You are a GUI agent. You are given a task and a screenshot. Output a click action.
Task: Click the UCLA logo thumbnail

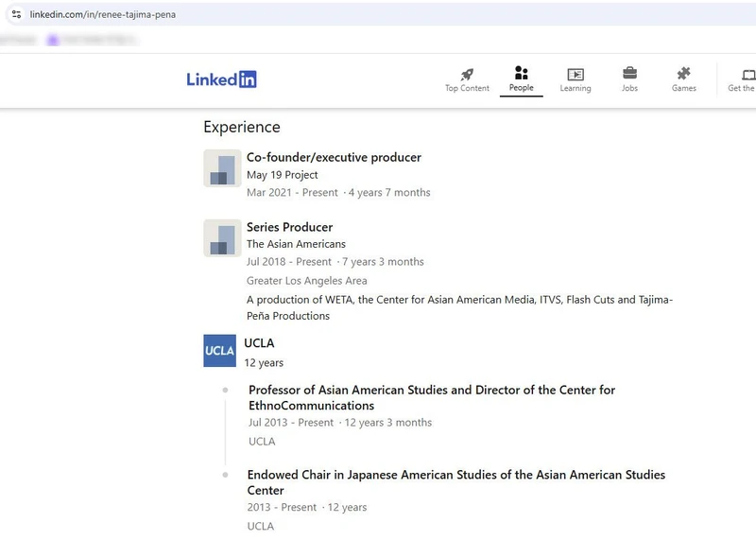220,350
